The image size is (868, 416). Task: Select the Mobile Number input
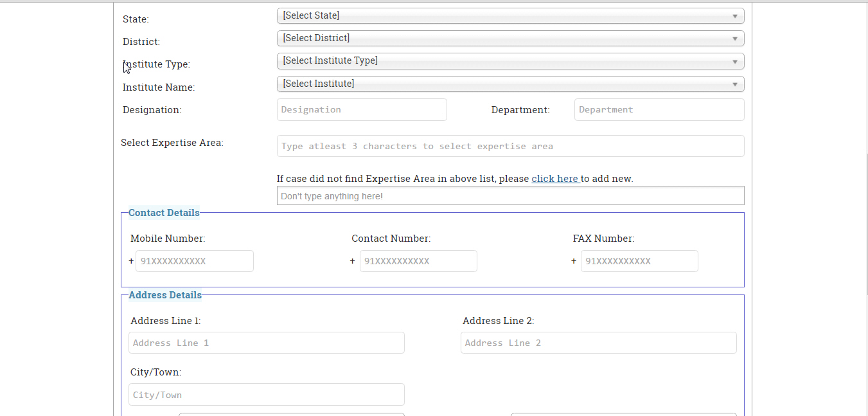pos(195,261)
